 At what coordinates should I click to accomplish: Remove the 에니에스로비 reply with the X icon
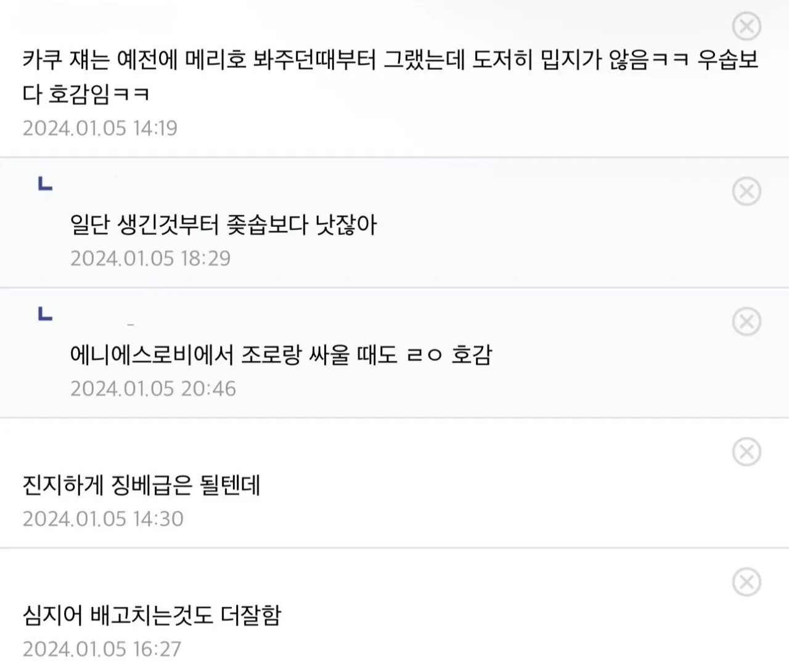(746, 321)
